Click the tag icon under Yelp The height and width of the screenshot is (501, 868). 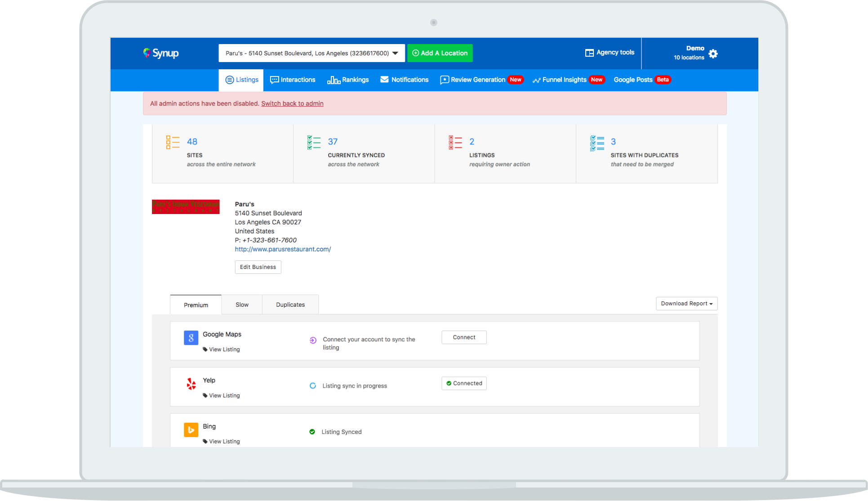pos(205,396)
